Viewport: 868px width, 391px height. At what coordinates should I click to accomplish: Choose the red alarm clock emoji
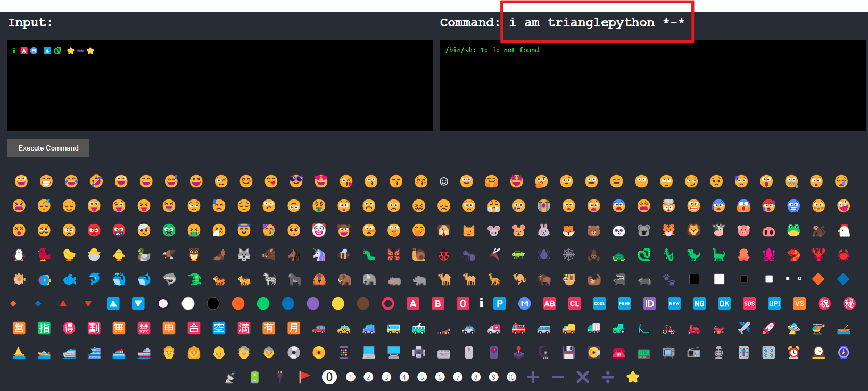(x=793, y=352)
